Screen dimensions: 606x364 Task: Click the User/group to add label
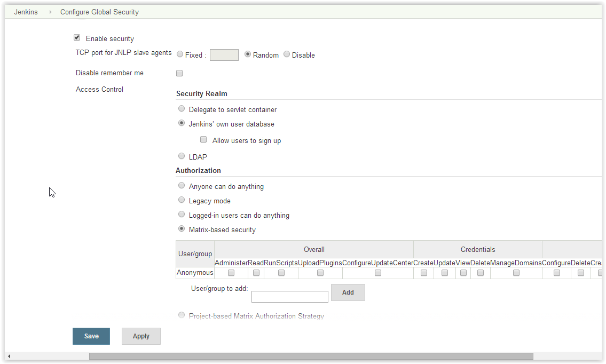point(219,289)
